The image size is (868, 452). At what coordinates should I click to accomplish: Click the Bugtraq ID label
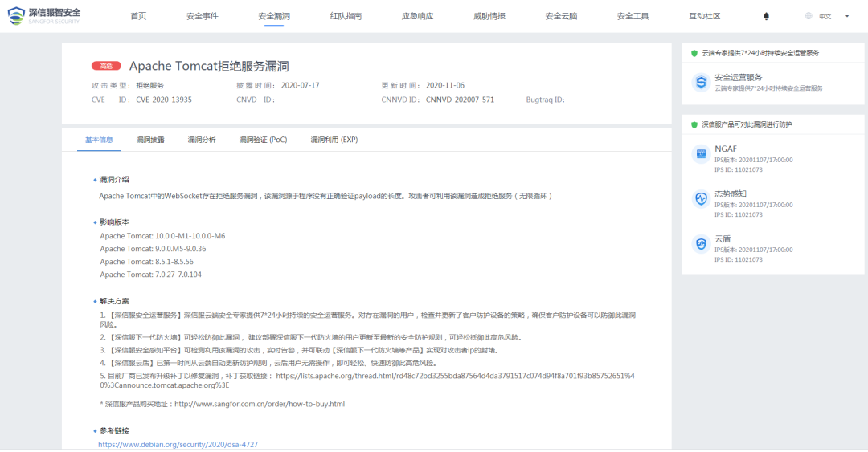545,100
